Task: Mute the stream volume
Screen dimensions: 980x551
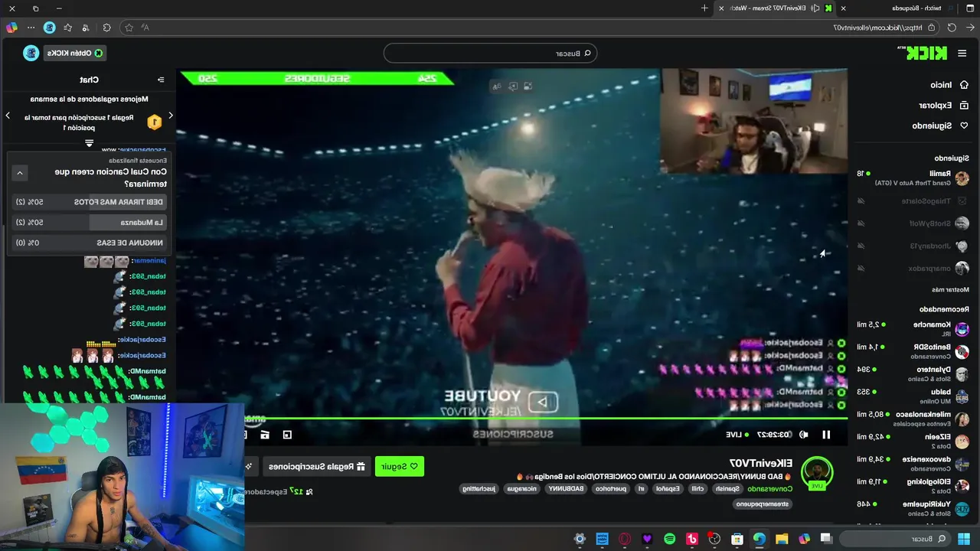Action: pyautogui.click(x=803, y=435)
